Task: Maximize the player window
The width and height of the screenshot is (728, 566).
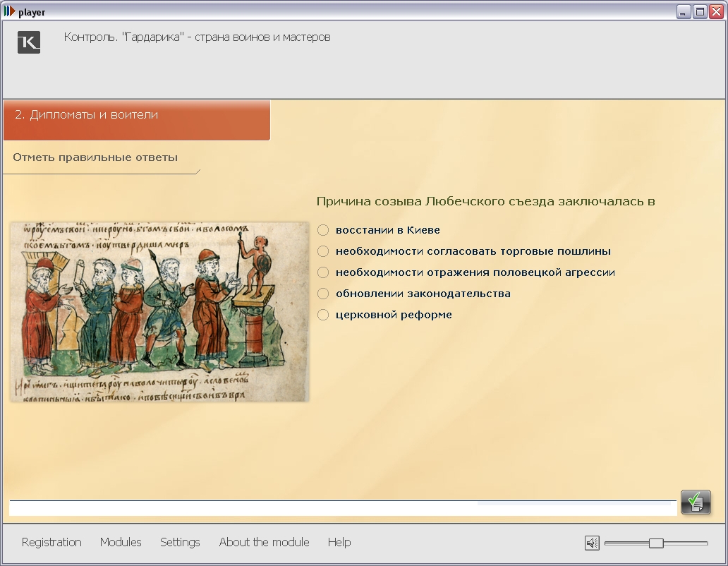Action: 700,11
